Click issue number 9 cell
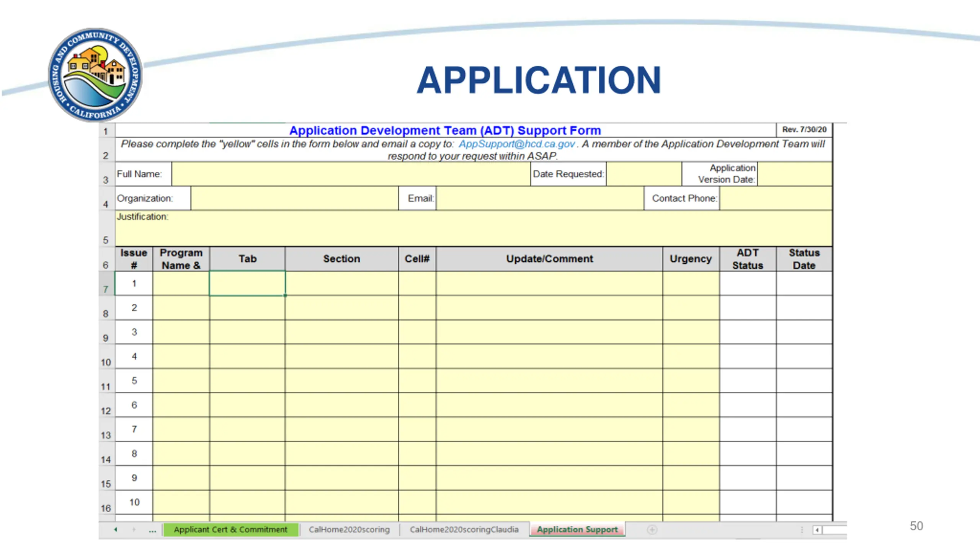 click(x=134, y=478)
